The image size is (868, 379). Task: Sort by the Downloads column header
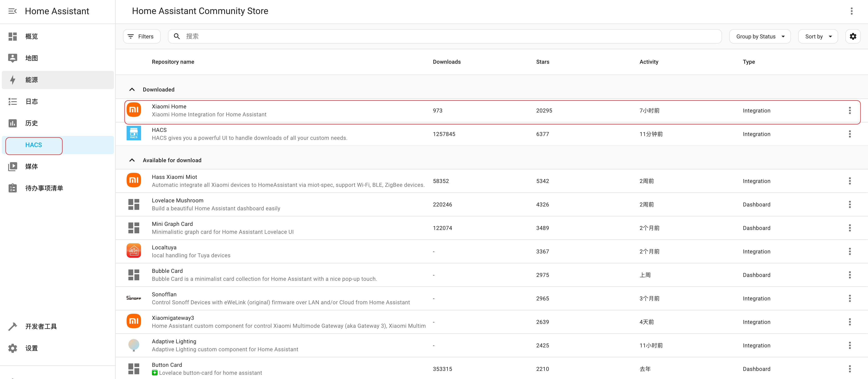(x=446, y=62)
